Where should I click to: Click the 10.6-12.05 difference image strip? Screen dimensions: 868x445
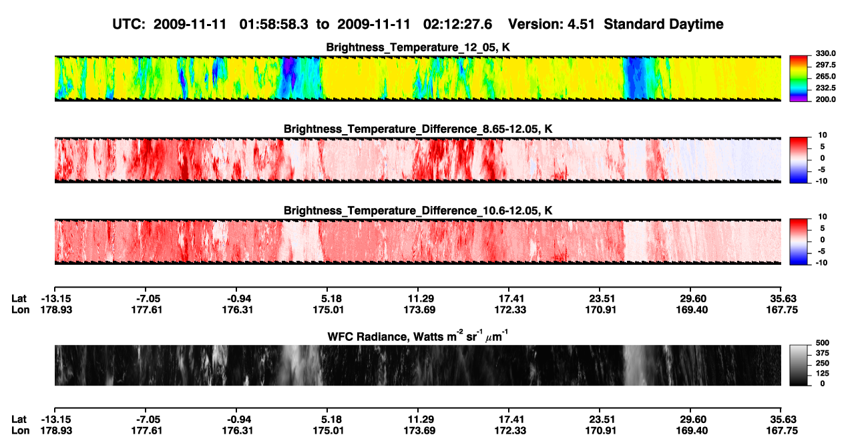click(417, 242)
